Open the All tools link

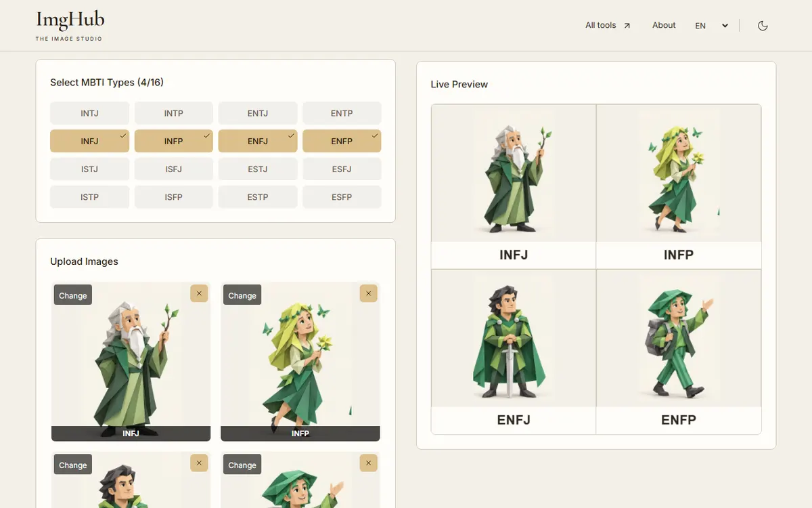click(x=608, y=26)
